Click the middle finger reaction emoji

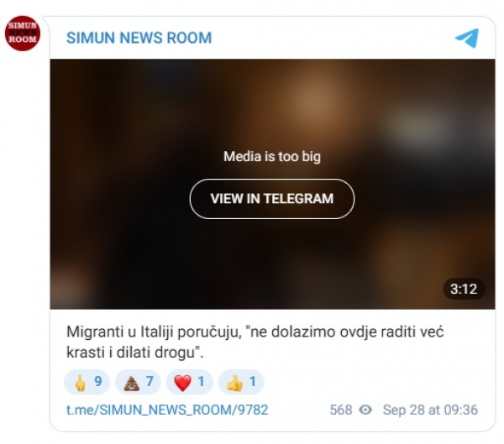pos(80,383)
